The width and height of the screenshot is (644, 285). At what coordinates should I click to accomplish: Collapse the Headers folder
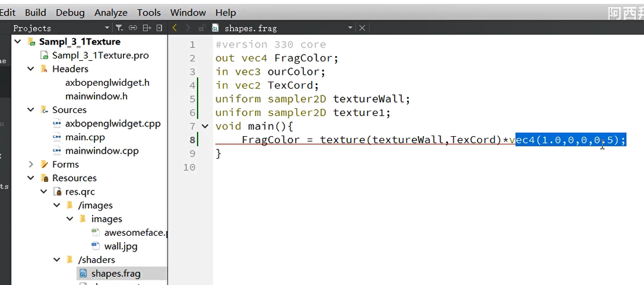click(31, 68)
